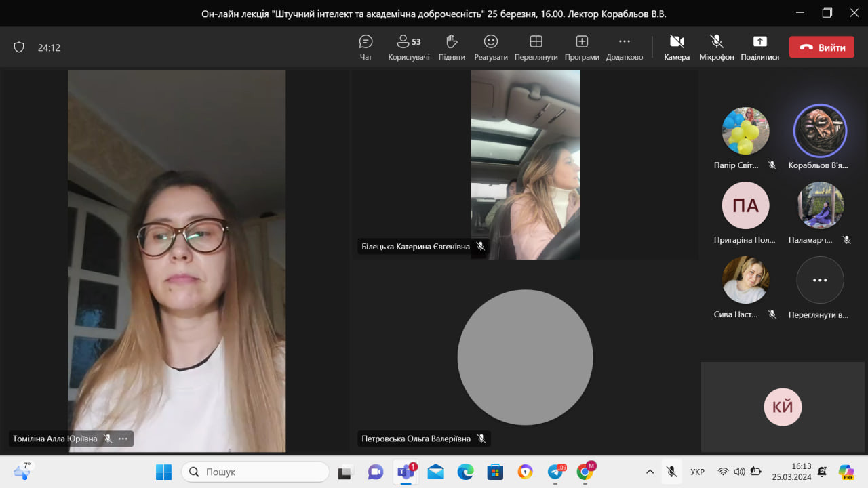
Task: Click the notification icon beside the clock
Action: [x=823, y=472]
